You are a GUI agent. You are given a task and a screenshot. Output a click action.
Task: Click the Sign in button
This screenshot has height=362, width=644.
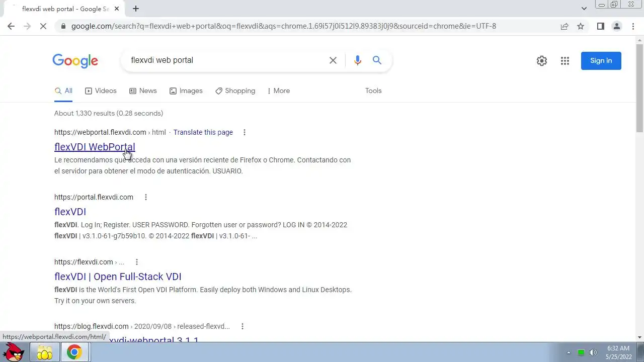click(x=601, y=61)
